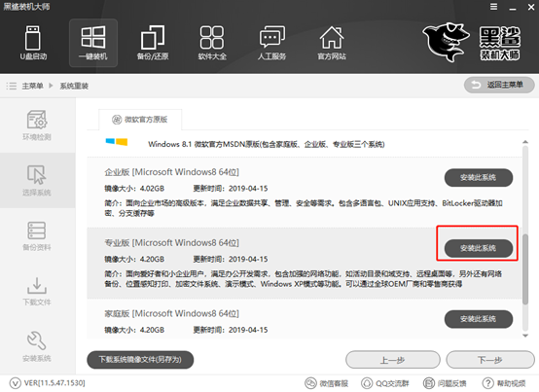Click 系统重装 breadcrumb item

pyautogui.click(x=74, y=86)
